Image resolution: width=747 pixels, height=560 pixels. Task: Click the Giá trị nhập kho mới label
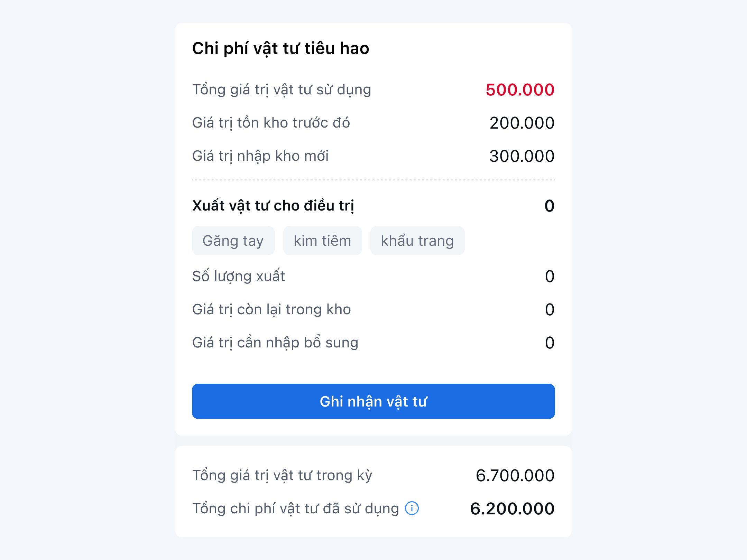pos(260,156)
